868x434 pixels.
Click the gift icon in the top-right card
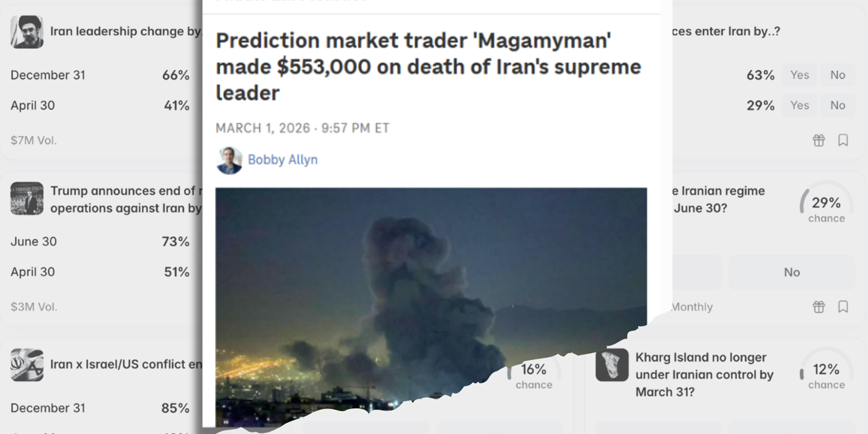pos(818,140)
